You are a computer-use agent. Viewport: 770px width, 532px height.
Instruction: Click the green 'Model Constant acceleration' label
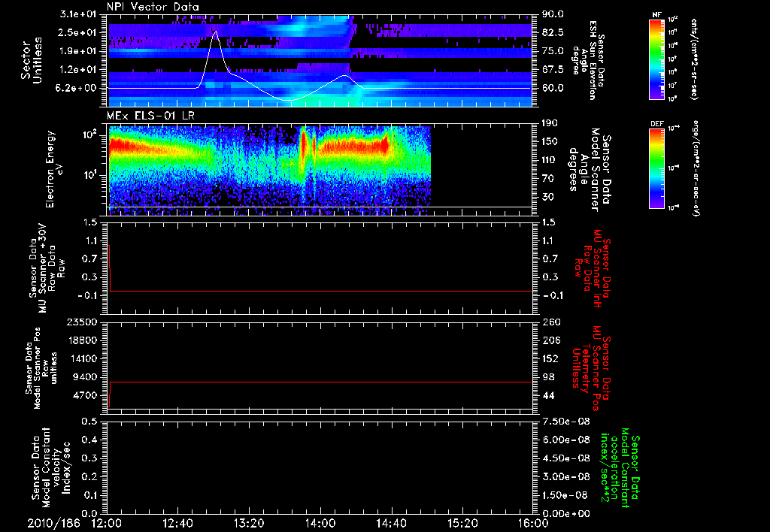click(620, 467)
